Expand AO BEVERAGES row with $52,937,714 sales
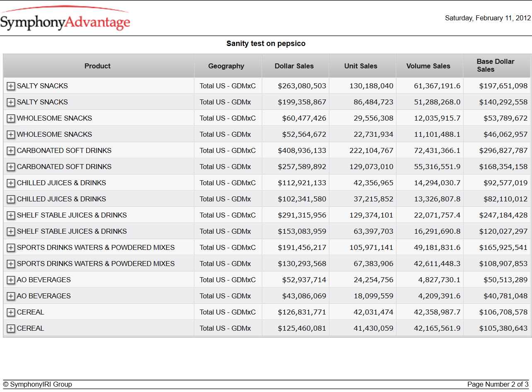The height and width of the screenshot is (392, 532). click(x=11, y=280)
